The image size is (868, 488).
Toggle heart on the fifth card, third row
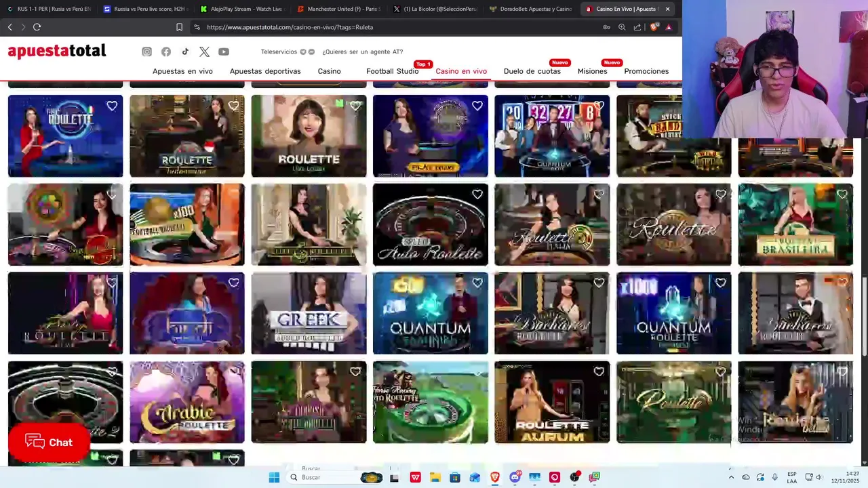pyautogui.click(x=599, y=283)
